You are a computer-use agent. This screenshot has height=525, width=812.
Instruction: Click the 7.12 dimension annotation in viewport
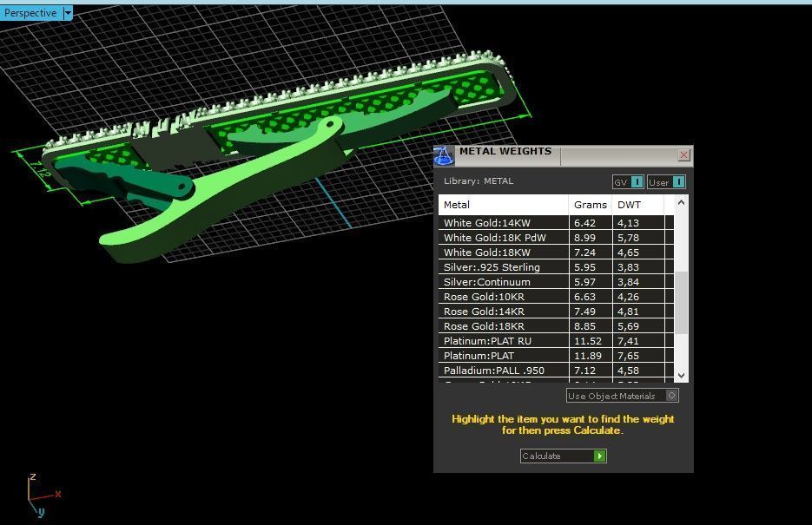click(x=41, y=170)
